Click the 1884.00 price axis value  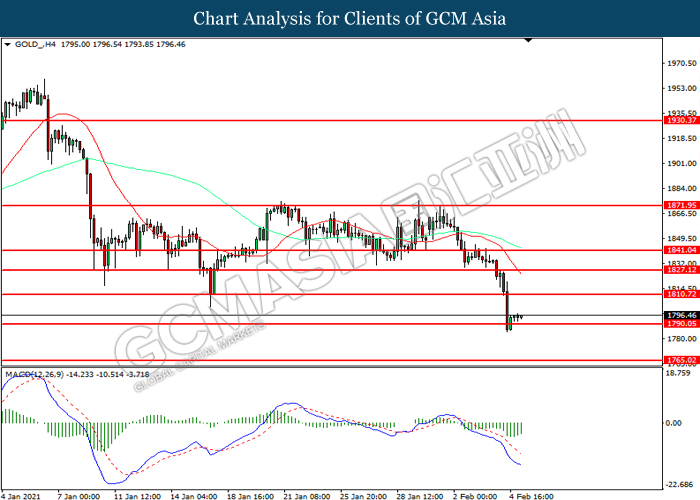click(x=682, y=188)
